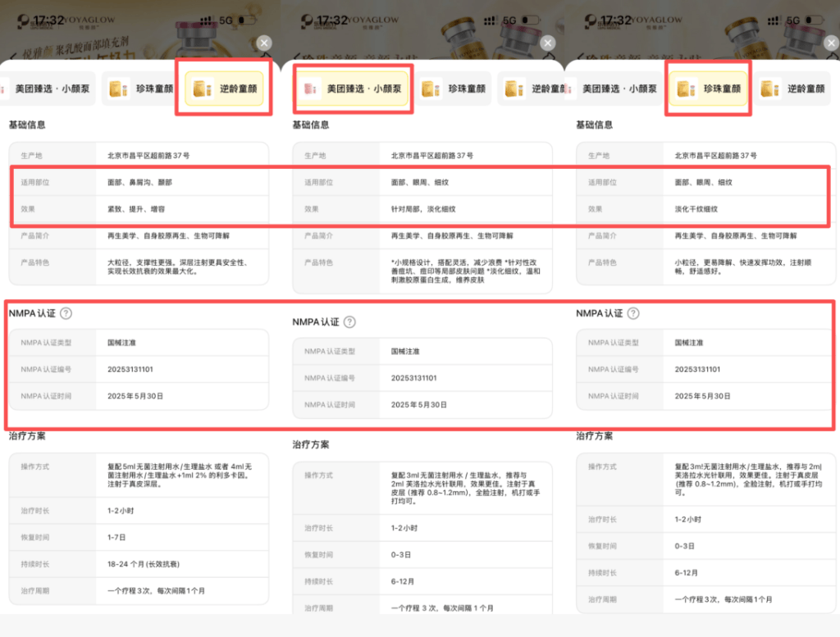Close the right panel's product detail sheet
This screenshot has height=637, width=840.
[x=832, y=43]
